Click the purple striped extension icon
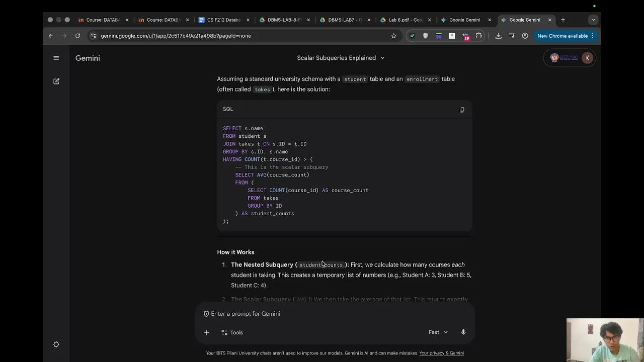The height and width of the screenshot is (362, 644). tap(439, 36)
